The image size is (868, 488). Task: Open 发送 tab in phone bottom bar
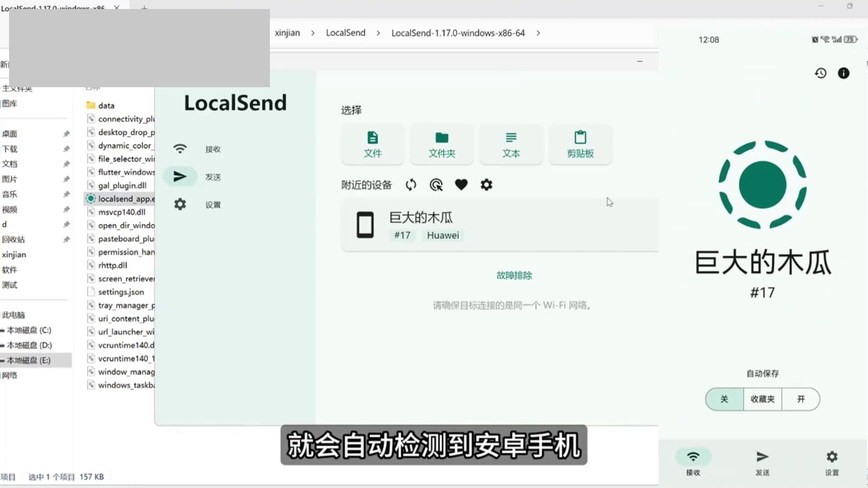[762, 463]
